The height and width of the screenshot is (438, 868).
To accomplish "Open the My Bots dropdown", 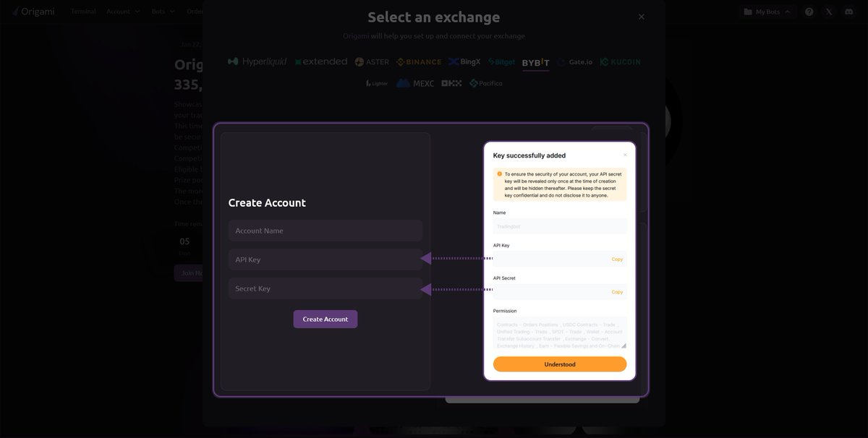I will coord(769,12).
